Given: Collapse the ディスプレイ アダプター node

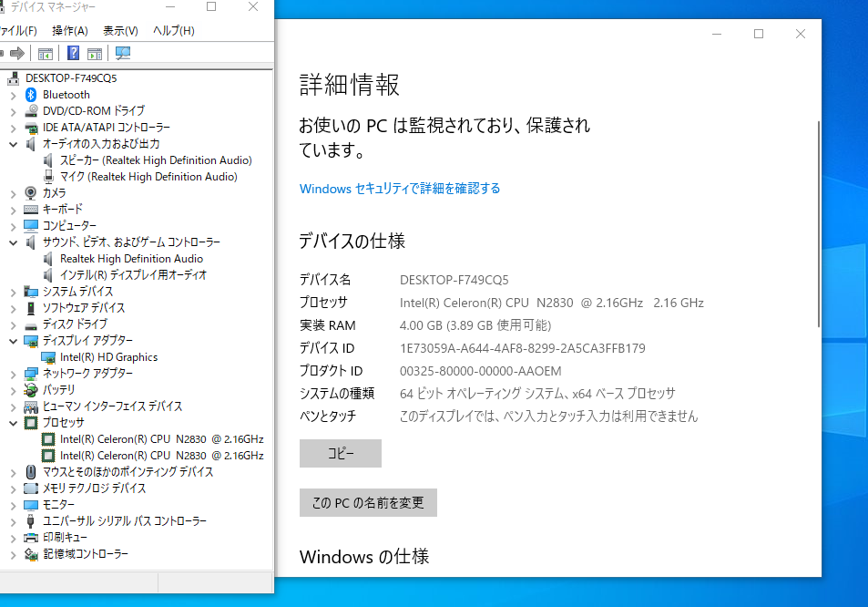Looking at the screenshot, I should 14,341.
